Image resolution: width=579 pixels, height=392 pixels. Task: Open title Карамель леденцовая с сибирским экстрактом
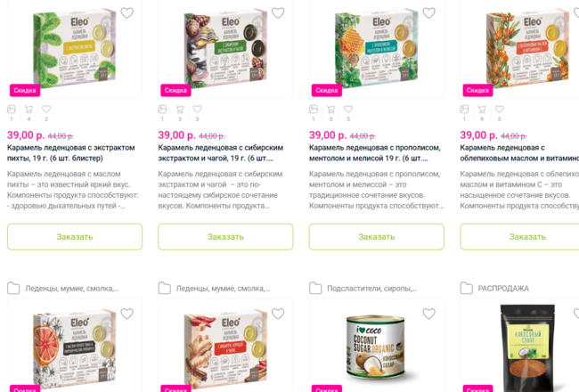[x=220, y=153]
